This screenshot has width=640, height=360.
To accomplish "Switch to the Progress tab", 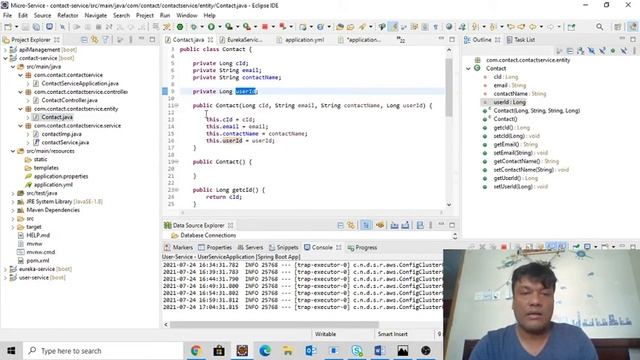I will click(362, 247).
